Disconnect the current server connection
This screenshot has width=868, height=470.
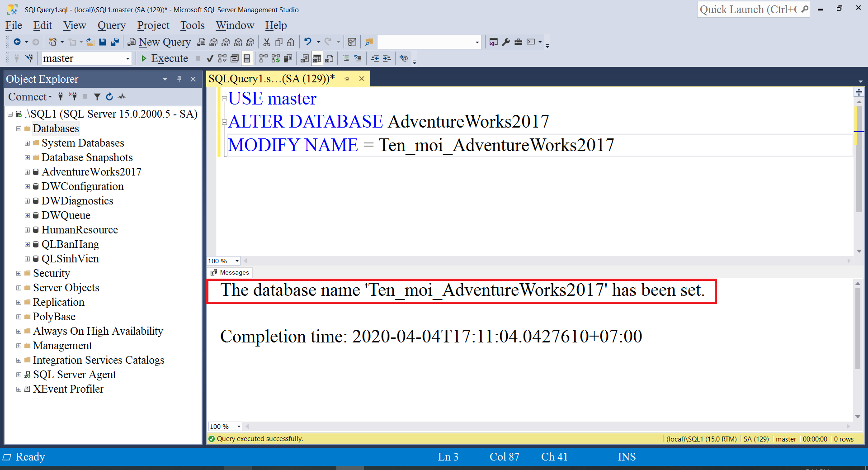pos(73,96)
